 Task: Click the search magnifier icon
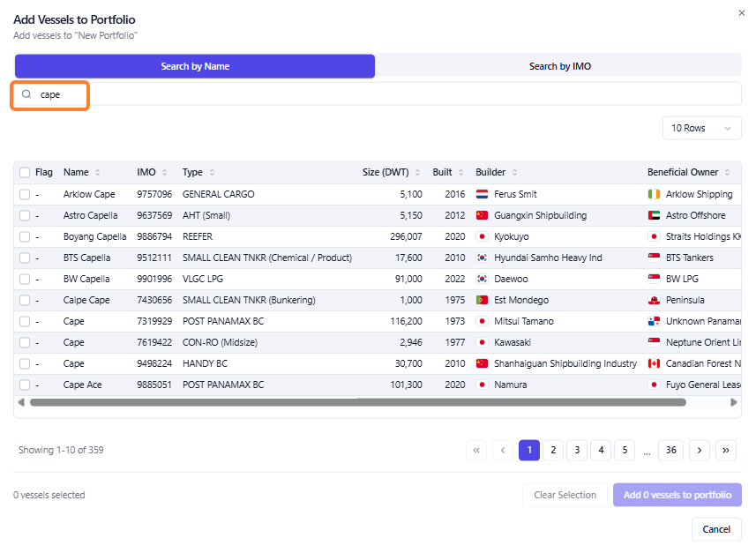(x=26, y=94)
